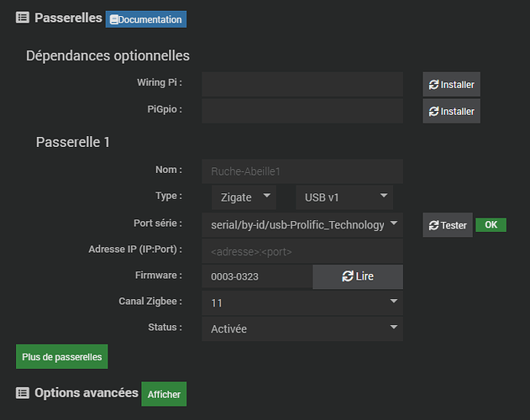Click the refresh icon on the Lire button

pyautogui.click(x=348, y=276)
